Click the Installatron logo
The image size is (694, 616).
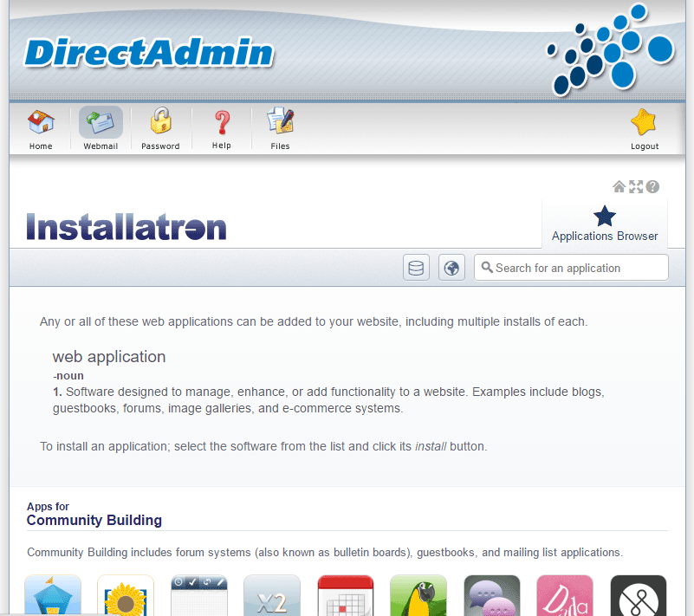pos(126,227)
